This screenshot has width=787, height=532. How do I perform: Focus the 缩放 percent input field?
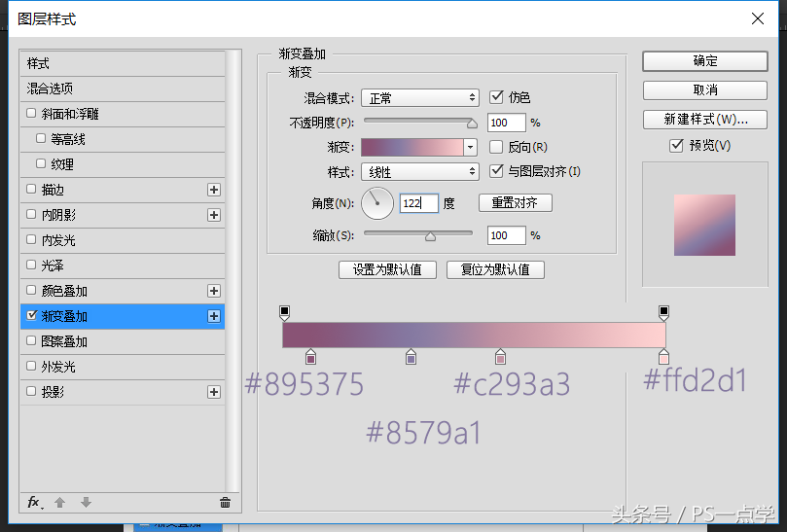coord(506,235)
